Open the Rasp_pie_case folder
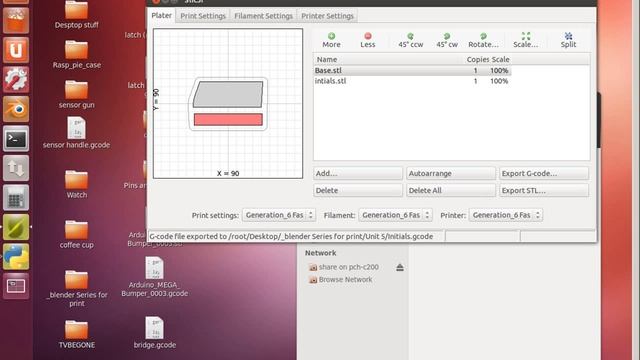The height and width of the screenshot is (360, 640). 76,55
